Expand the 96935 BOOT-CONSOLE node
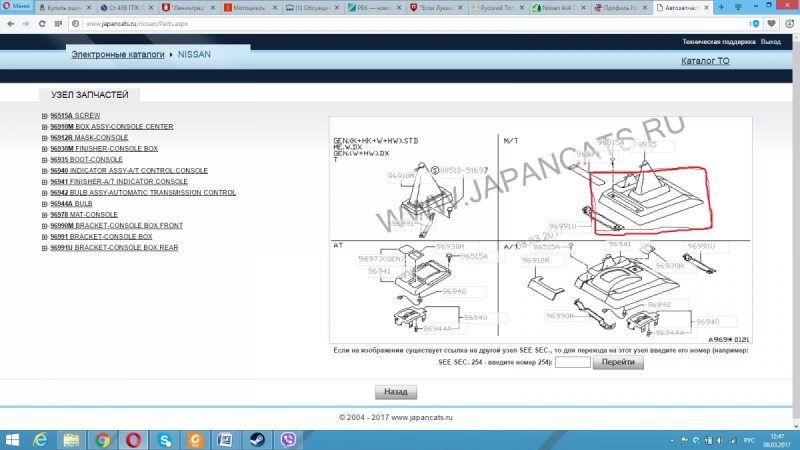 point(44,160)
